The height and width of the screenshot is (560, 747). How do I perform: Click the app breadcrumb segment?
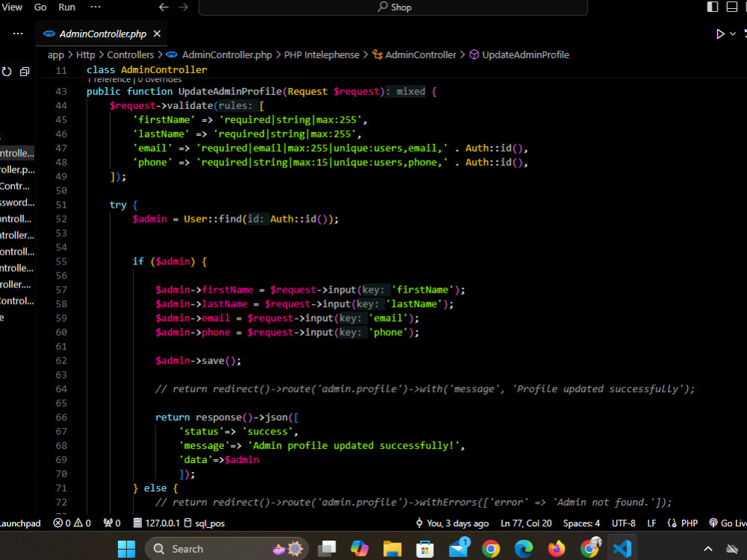point(55,55)
